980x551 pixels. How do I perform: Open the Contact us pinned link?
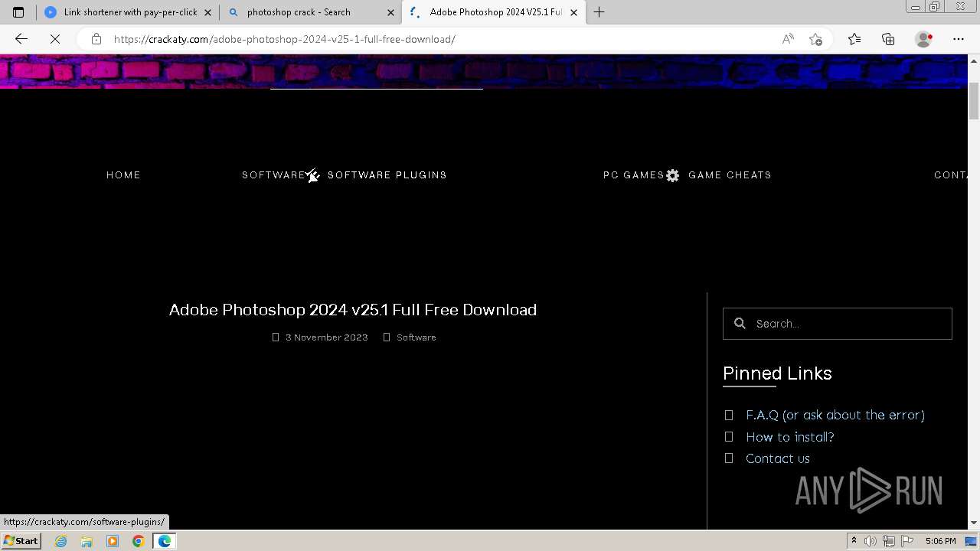(x=778, y=458)
